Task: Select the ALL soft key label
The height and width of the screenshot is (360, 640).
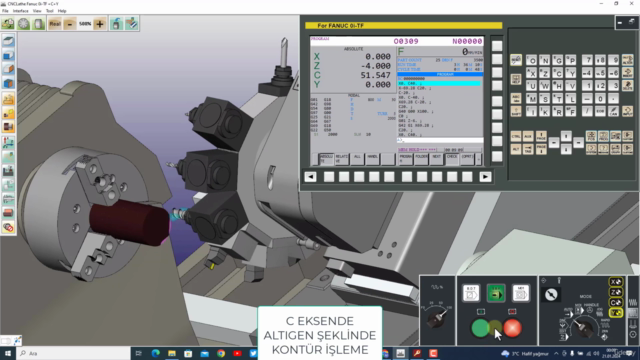Action: 357,159
